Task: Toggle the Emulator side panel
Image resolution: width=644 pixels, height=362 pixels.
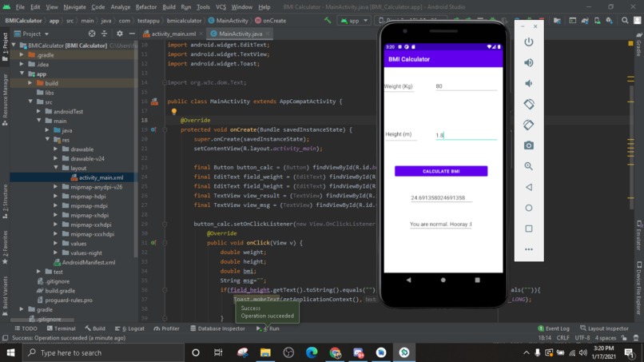Action: 638,236
